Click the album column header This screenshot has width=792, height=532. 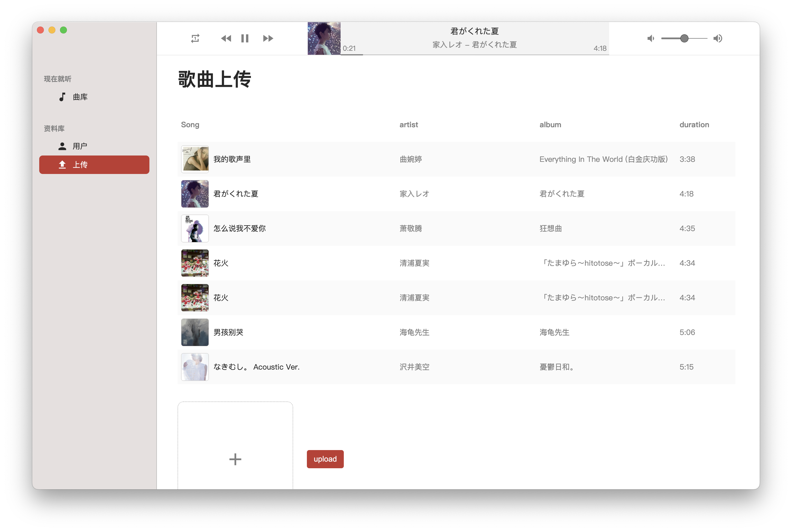[x=550, y=125]
